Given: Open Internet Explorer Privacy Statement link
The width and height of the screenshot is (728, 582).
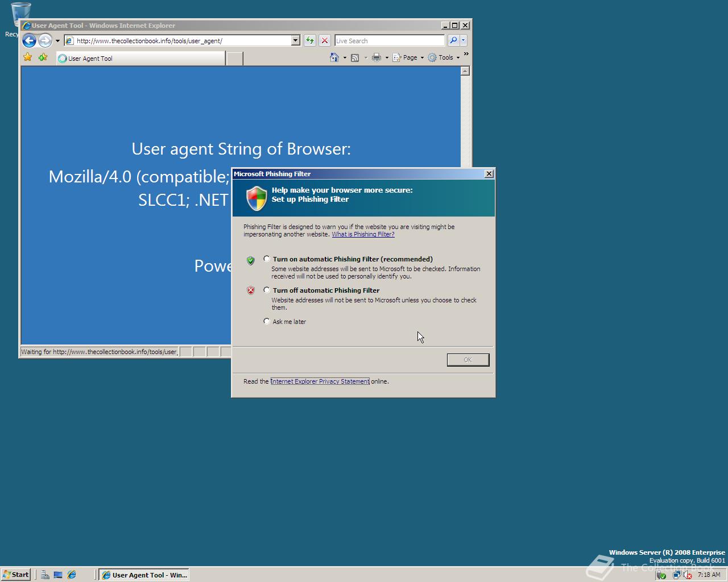Looking at the screenshot, I should click(x=320, y=381).
